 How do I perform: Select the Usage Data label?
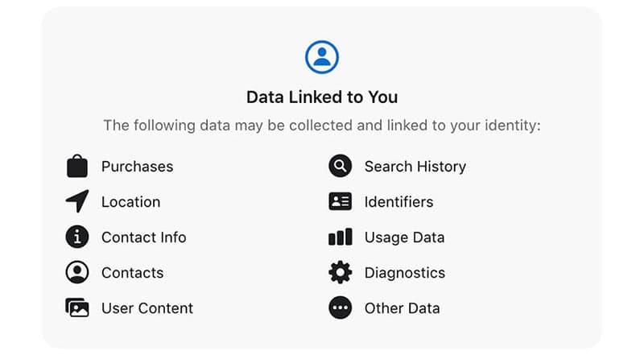point(404,237)
